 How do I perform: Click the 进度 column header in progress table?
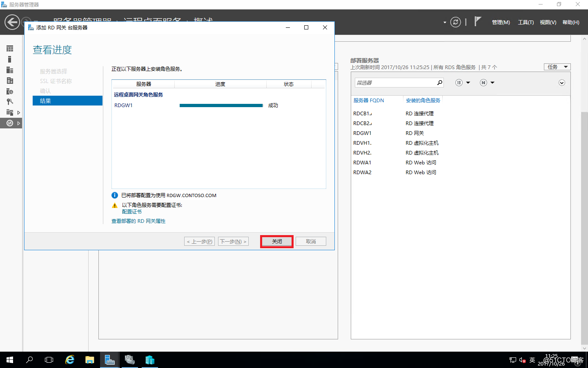click(x=220, y=84)
